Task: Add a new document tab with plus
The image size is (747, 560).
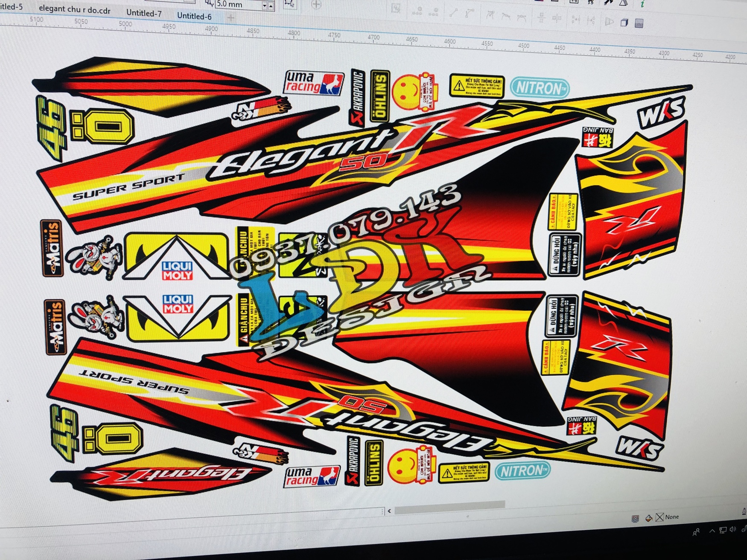Action: 231,17
